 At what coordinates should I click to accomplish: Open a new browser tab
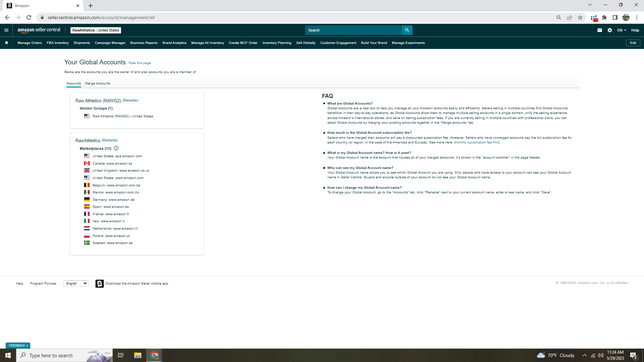click(x=91, y=6)
